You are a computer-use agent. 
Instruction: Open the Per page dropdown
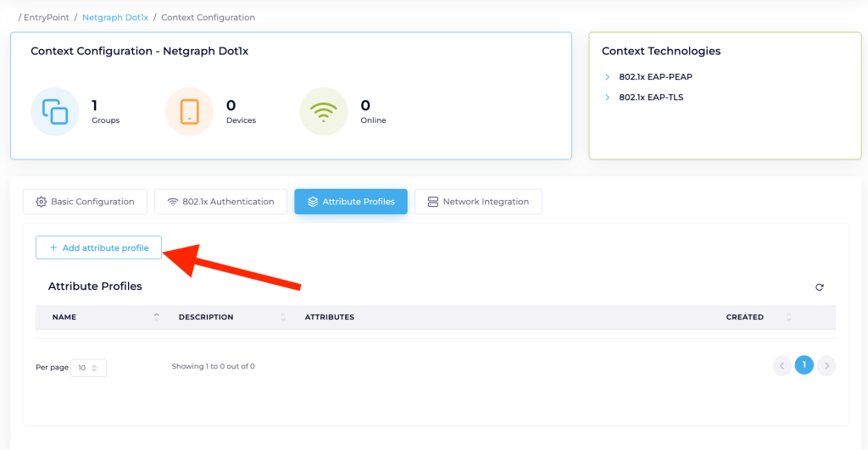88,368
